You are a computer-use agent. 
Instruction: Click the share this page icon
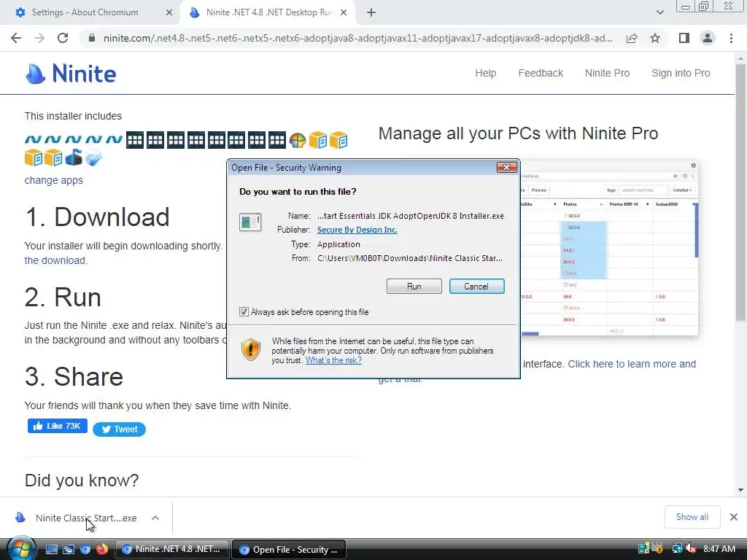pyautogui.click(x=632, y=38)
